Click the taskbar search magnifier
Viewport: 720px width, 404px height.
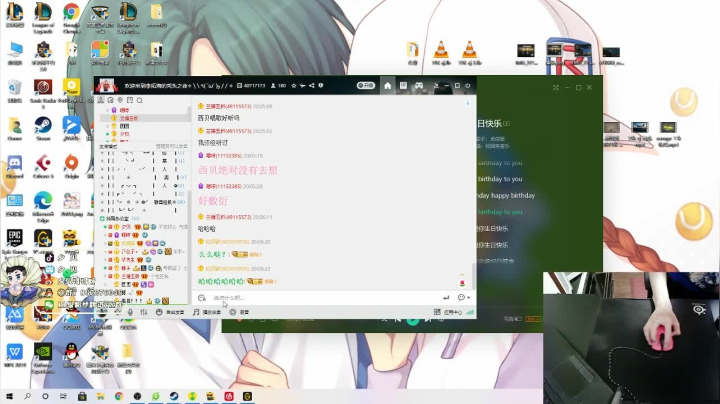point(28,396)
